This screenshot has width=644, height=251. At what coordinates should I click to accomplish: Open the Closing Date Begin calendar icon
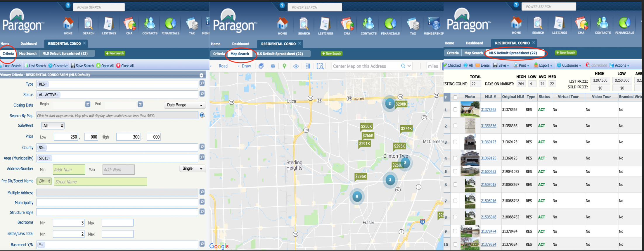88,104
